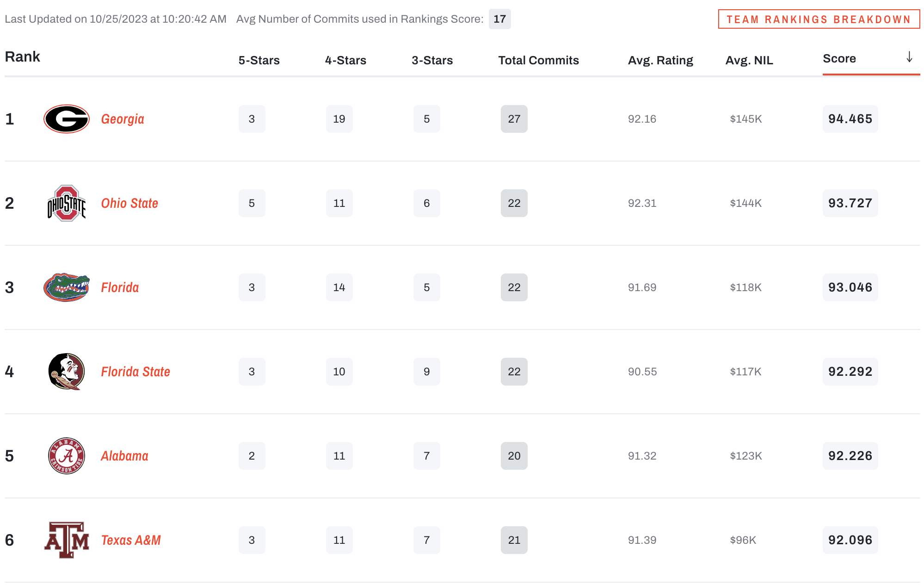Click the Ohio State Buckeyes logo
This screenshot has width=924, height=585.
click(x=67, y=203)
